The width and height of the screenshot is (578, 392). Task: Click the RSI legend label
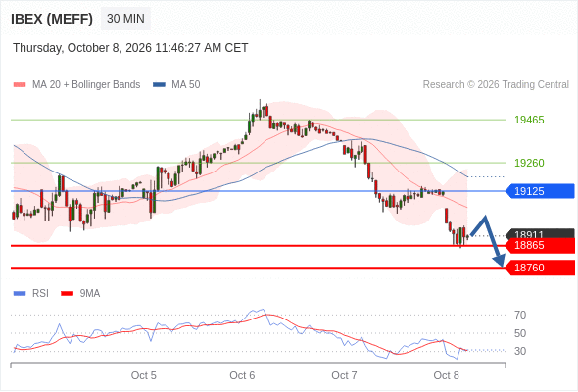(40, 294)
